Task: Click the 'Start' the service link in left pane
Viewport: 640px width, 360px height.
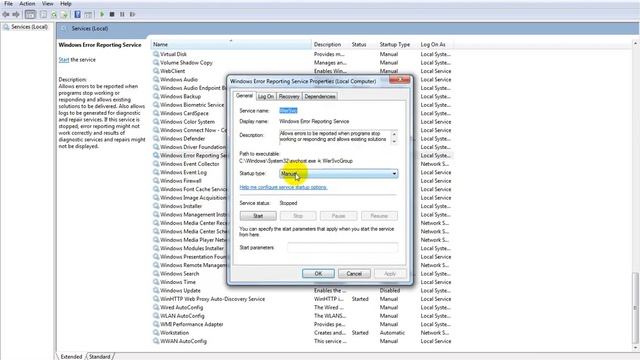Action: pos(64,60)
